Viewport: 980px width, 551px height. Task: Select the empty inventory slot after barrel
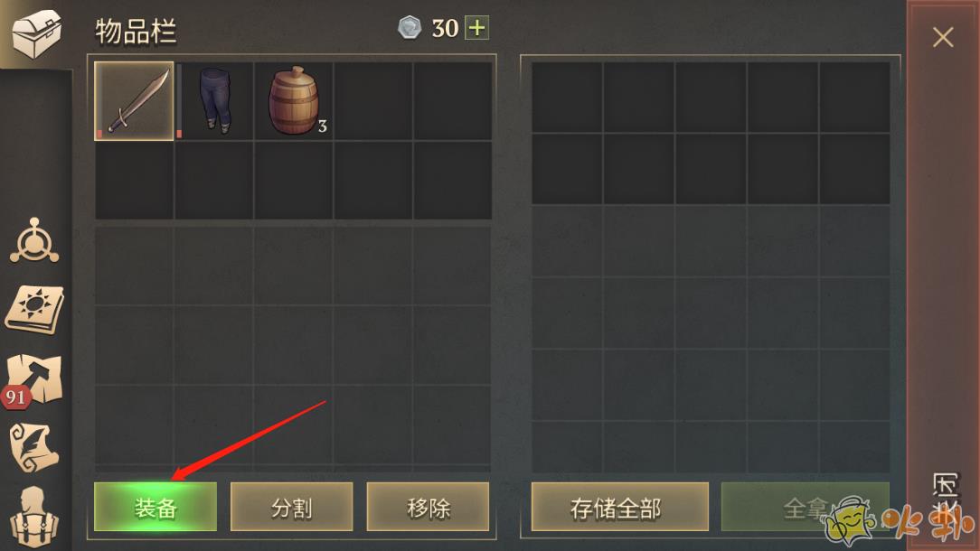(373, 100)
